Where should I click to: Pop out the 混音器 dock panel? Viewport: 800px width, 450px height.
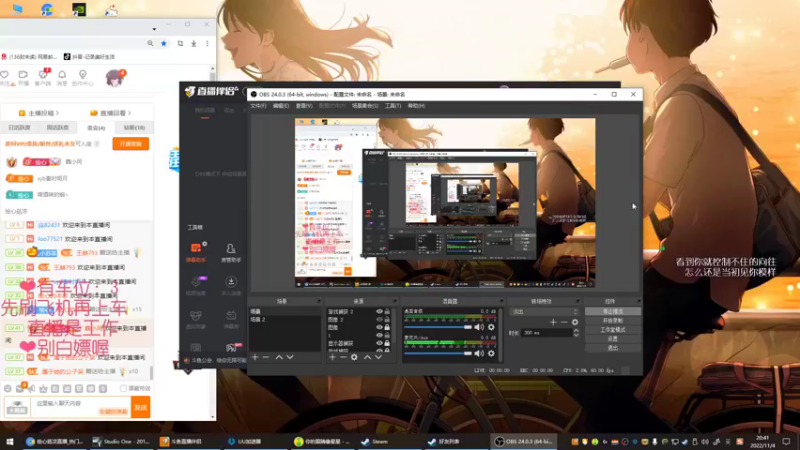coord(501,301)
